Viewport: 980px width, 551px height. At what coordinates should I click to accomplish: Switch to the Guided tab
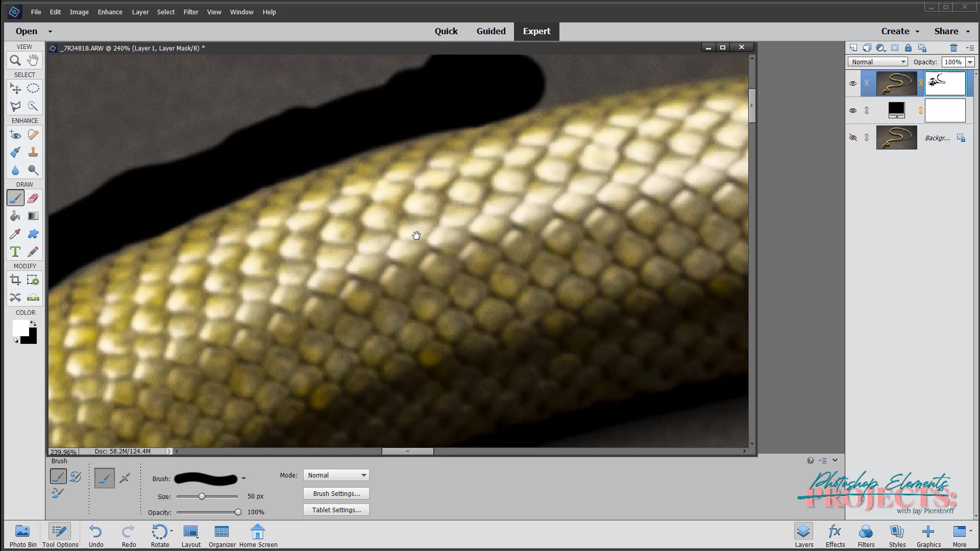pyautogui.click(x=491, y=31)
